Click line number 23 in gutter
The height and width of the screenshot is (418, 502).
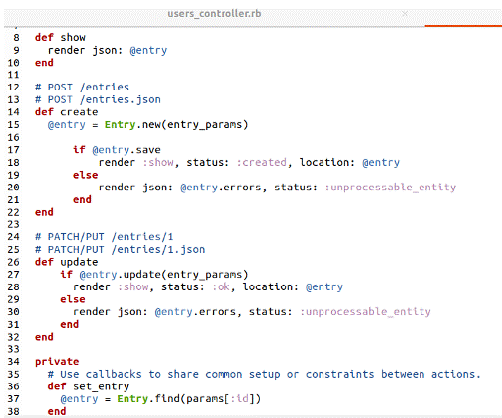14,224
